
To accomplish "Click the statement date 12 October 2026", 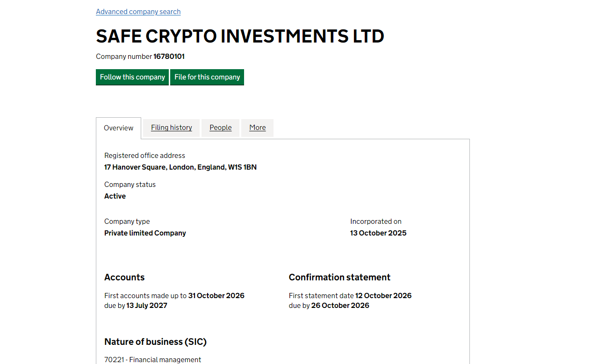I will (383, 296).
